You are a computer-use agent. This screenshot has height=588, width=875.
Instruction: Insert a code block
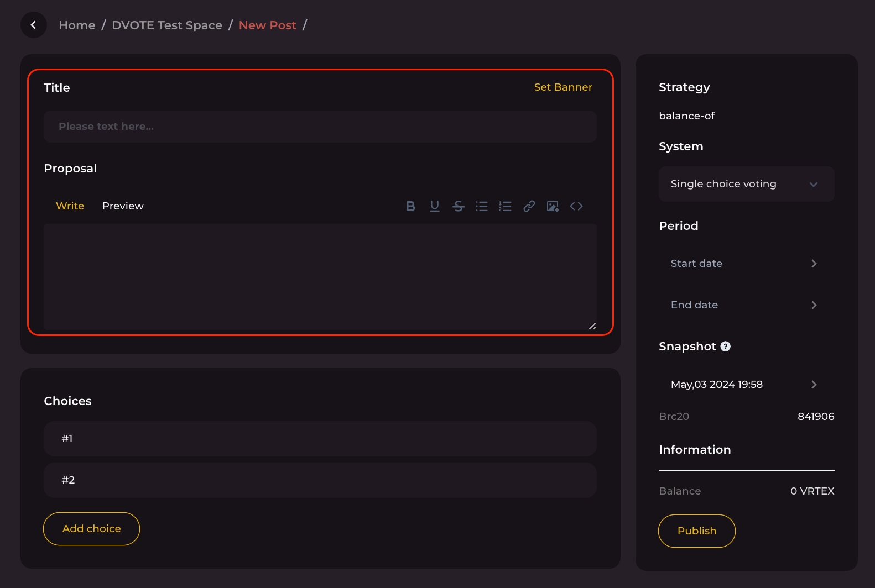coord(576,206)
